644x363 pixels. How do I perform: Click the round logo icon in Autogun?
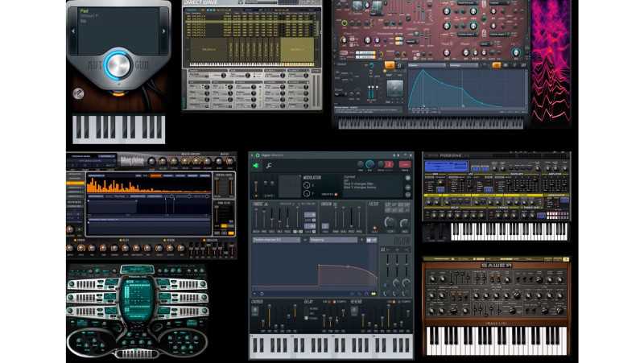pos(78,93)
